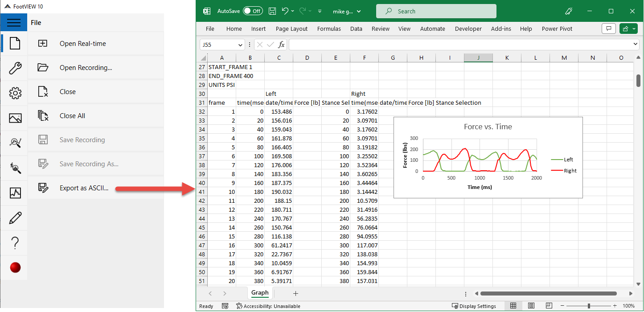
Task: Click Export as ASCII menu option
Action: pyautogui.click(x=84, y=188)
